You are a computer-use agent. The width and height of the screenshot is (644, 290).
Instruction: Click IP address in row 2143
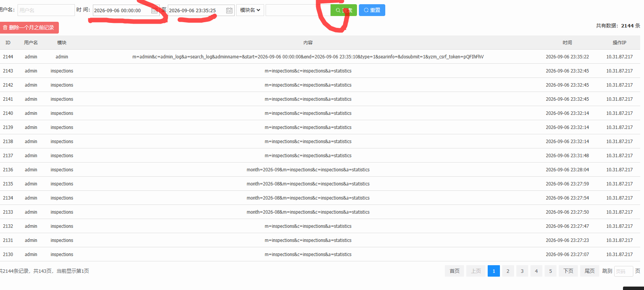[x=620, y=71]
